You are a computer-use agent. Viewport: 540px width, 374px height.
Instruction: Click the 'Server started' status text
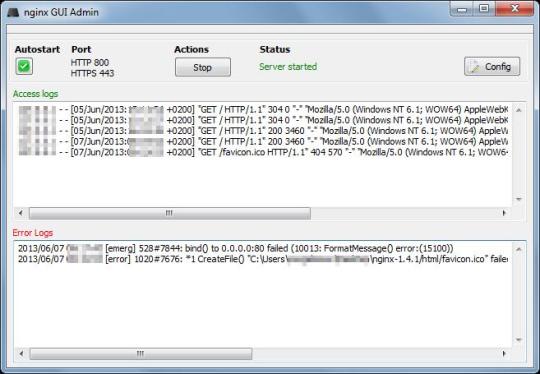(x=288, y=67)
